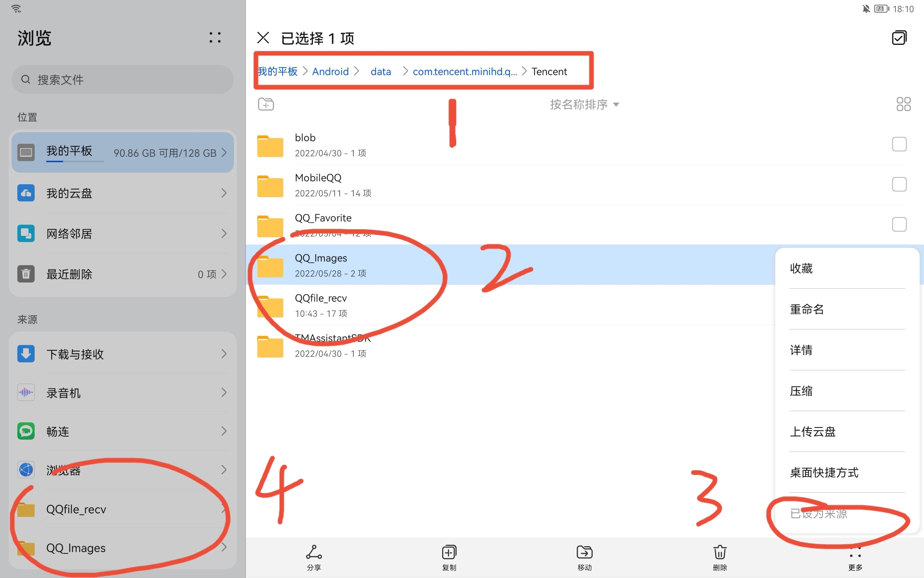Click the MobileQQ 2022/05/11 - 14 项 text
Viewport: 924px width, 578px height.
(x=333, y=193)
